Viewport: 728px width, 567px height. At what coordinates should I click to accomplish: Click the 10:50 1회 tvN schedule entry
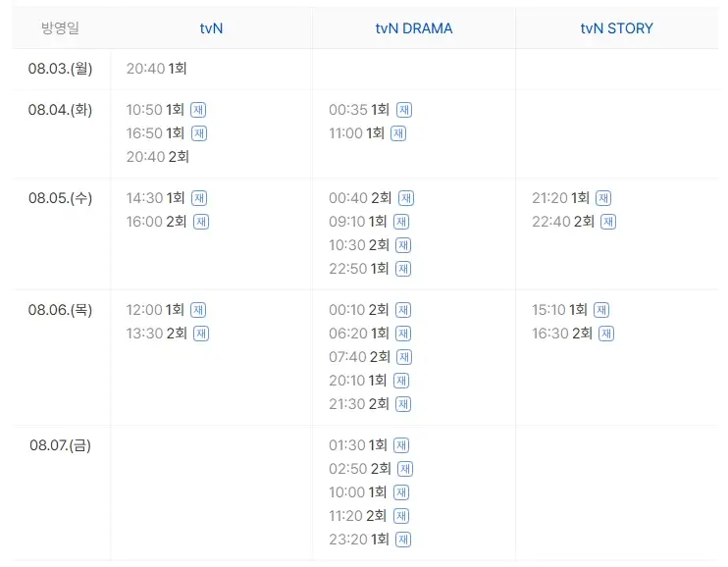click(155, 110)
